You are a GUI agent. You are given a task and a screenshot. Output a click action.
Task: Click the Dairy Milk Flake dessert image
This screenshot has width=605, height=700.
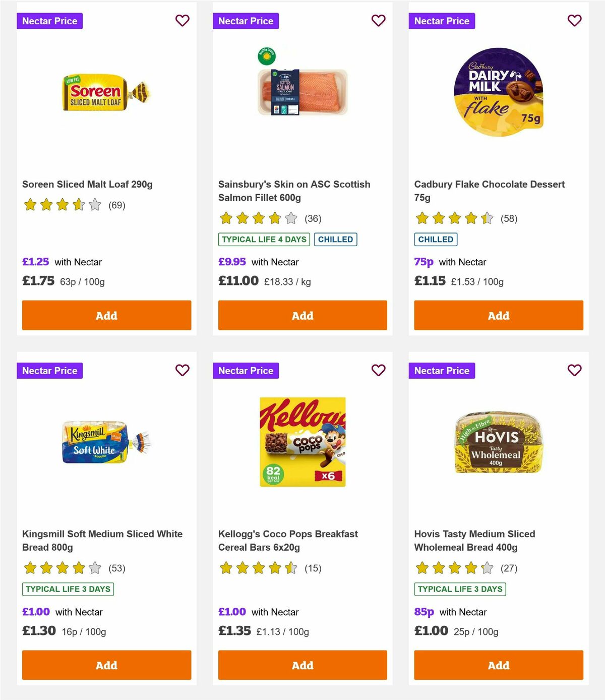pyautogui.click(x=498, y=93)
